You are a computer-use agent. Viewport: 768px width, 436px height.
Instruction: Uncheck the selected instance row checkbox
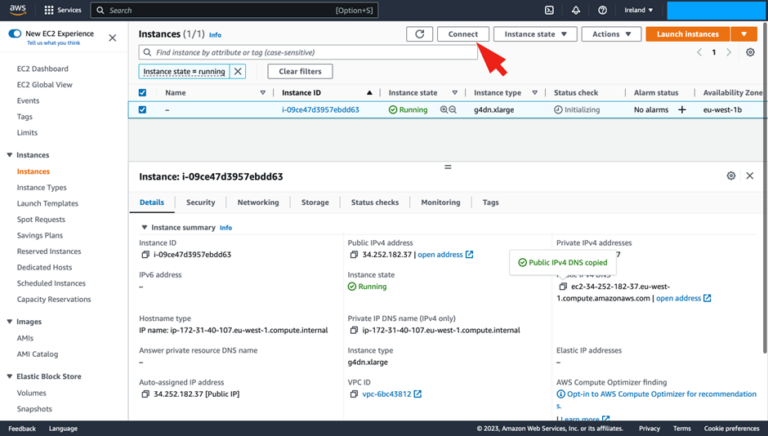[x=142, y=110]
